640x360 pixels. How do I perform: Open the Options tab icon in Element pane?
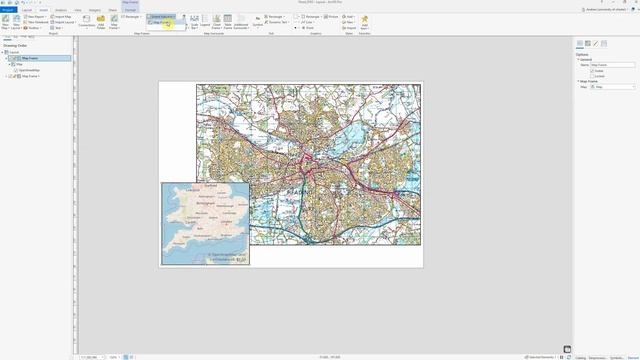point(580,44)
